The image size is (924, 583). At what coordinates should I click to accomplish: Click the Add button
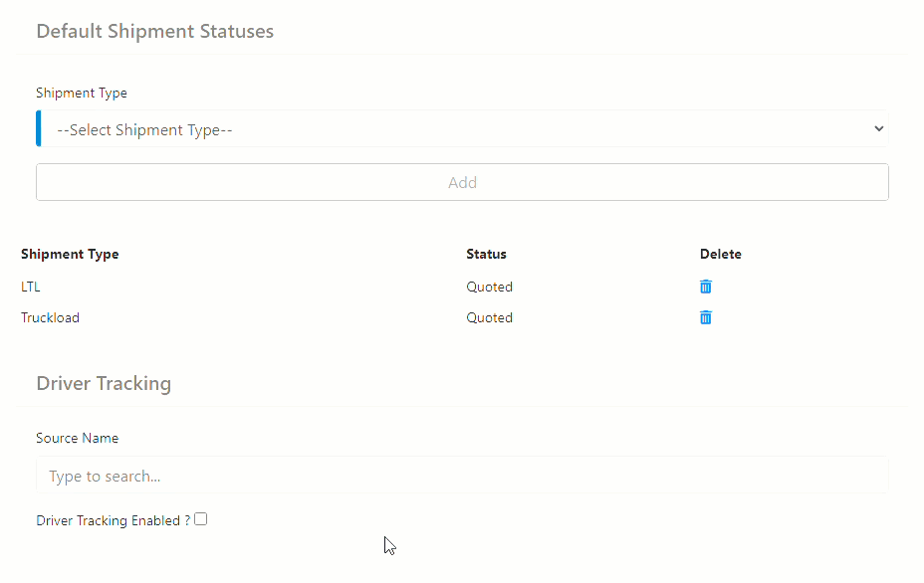tap(462, 182)
